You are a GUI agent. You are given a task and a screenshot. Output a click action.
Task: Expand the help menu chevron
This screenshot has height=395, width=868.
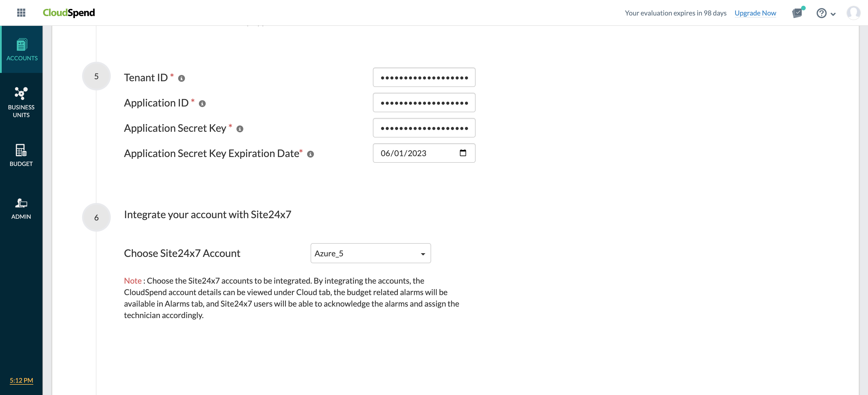[x=833, y=13]
